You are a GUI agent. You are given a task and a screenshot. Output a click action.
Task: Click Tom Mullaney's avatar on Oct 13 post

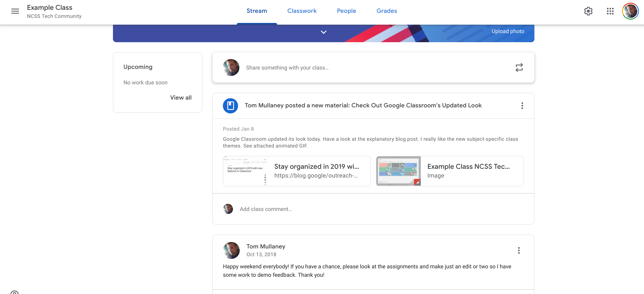[231, 250]
